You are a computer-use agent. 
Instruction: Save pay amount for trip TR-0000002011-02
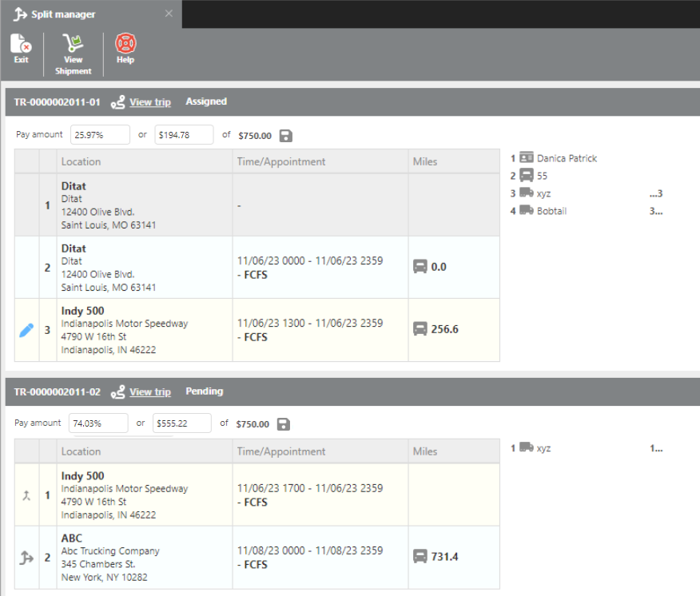click(x=284, y=424)
